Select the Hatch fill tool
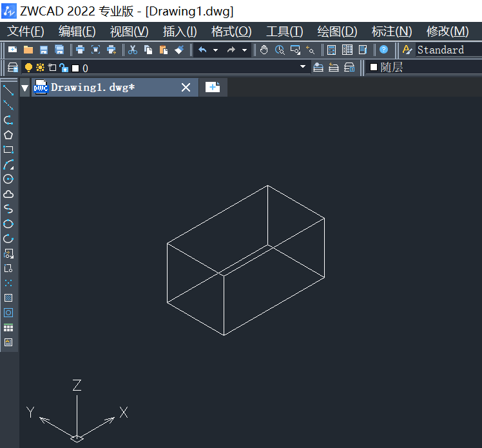482x448 pixels. [x=8, y=298]
